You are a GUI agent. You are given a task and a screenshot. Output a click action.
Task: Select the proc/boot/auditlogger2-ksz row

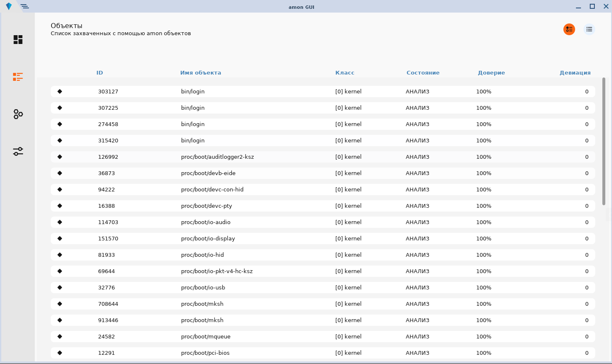217,157
